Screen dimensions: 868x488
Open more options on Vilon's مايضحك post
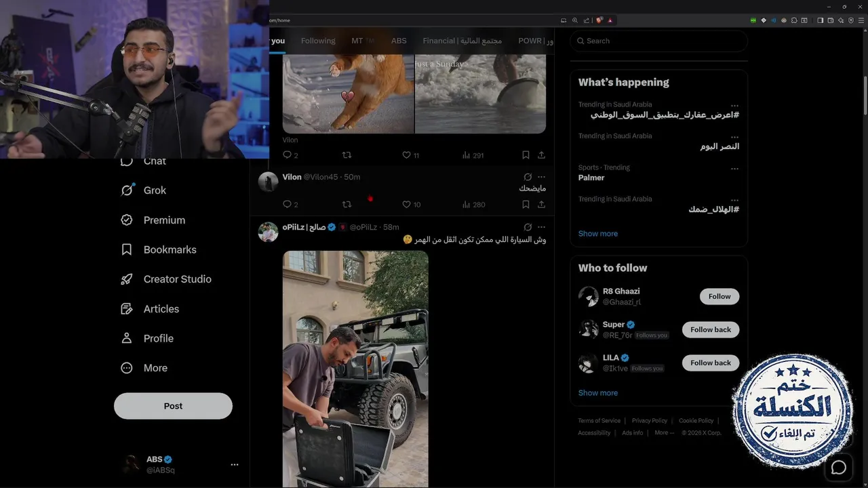541,177
